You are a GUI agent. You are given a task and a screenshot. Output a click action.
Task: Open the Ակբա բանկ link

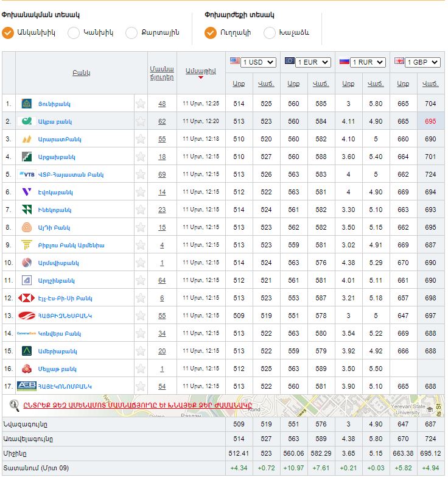tap(55, 122)
